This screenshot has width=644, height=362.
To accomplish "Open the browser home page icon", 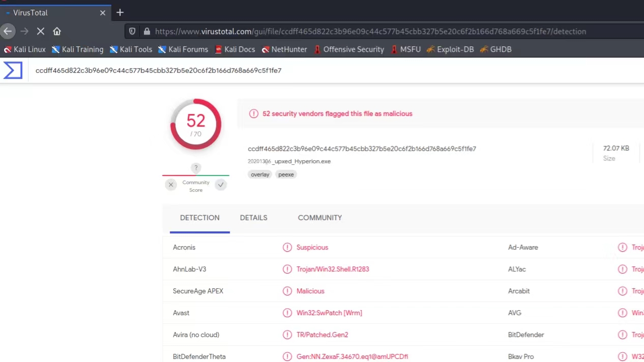I will 57,31.
